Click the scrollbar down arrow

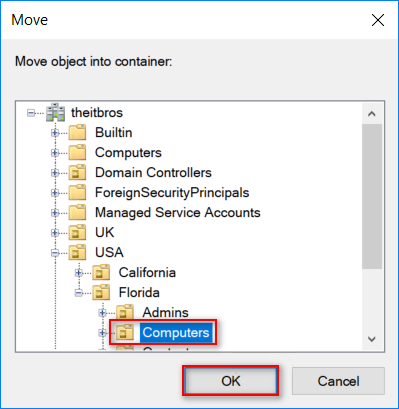pos(372,339)
